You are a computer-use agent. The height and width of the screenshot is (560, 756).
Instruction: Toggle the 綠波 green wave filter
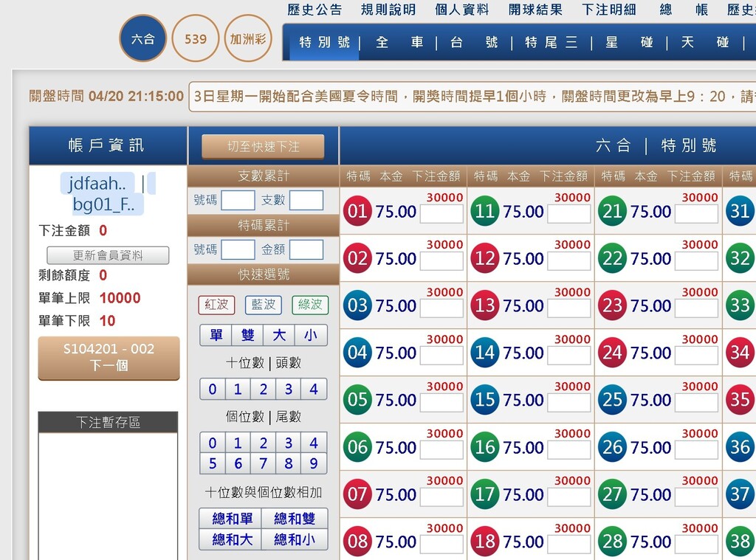(x=310, y=305)
